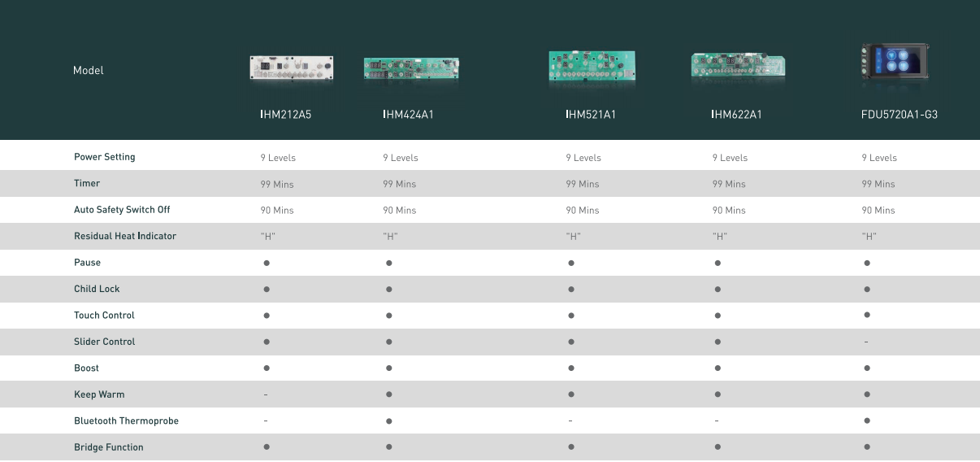View the FDU5720A1-G3 touchscreen module image
980x462 pixels.
(x=894, y=62)
